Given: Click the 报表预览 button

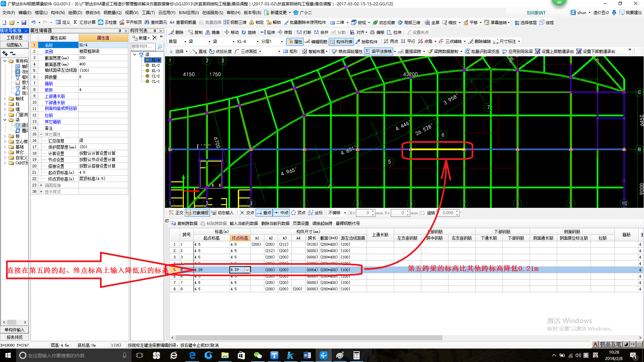Looking at the screenshot, I should [14, 338].
